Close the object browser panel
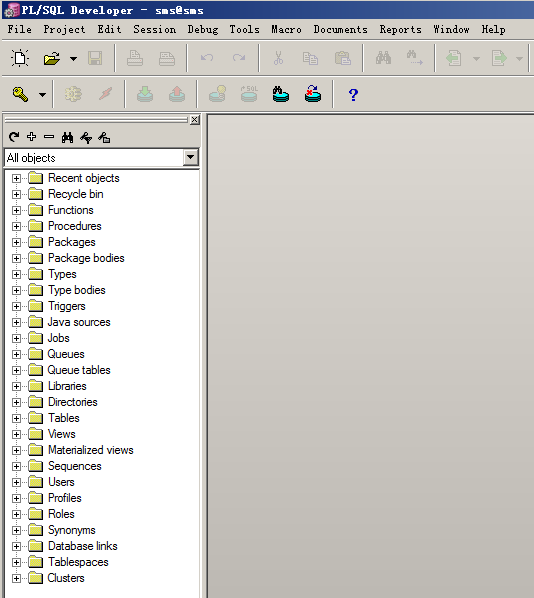534x598 pixels. click(x=195, y=120)
